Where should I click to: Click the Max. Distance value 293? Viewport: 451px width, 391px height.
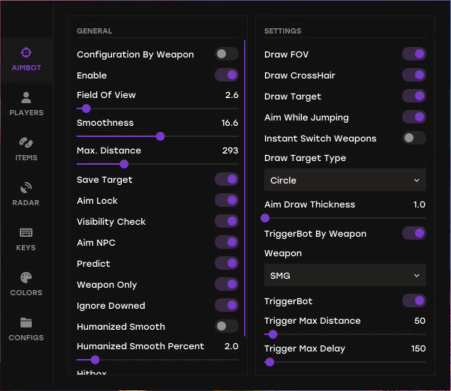tap(230, 150)
